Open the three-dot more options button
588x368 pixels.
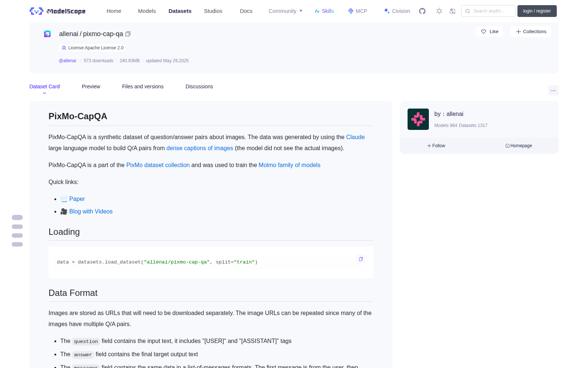553,90
